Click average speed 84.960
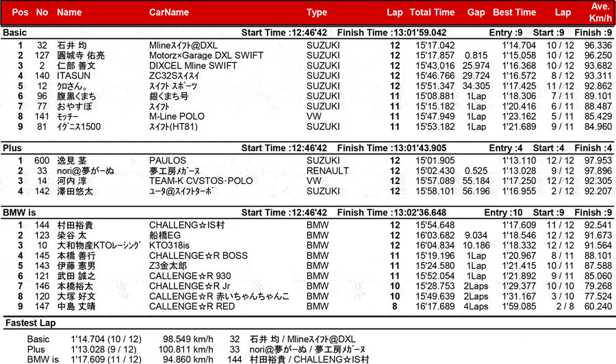 click(x=598, y=127)
